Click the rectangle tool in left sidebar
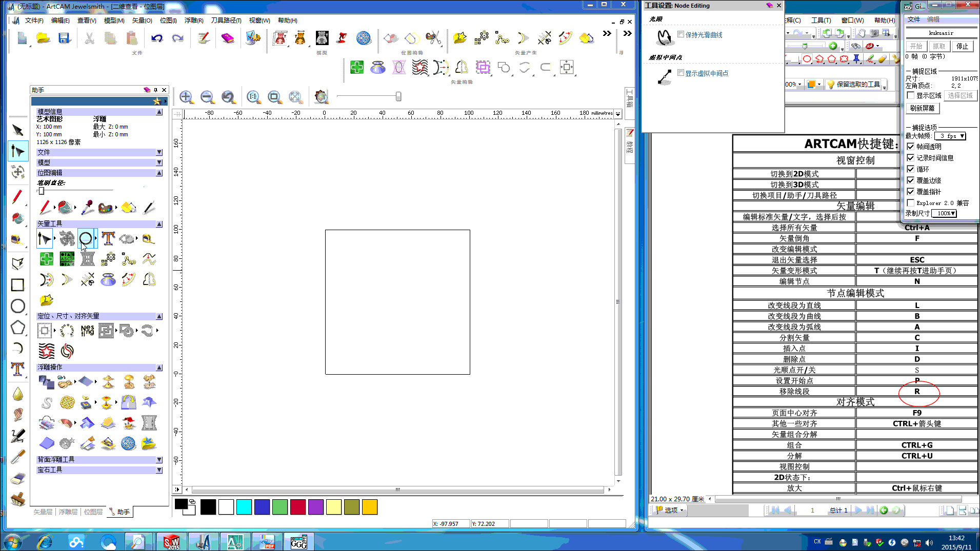980x551 pixels. [18, 285]
